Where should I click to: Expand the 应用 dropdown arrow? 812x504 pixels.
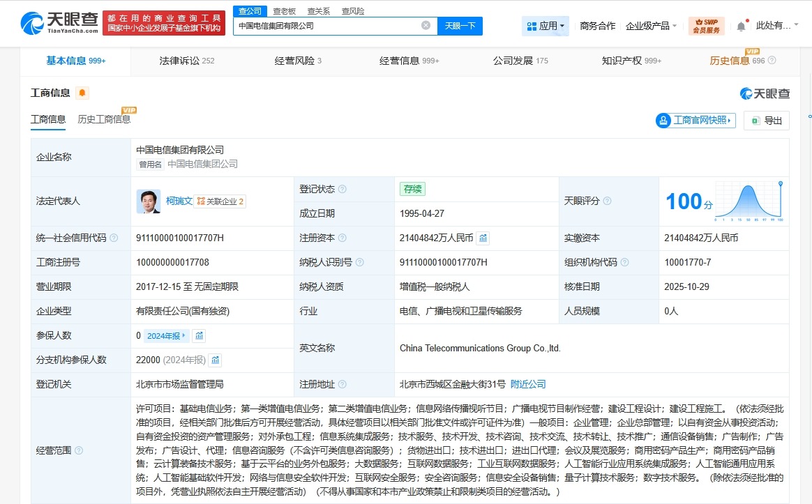click(x=562, y=26)
